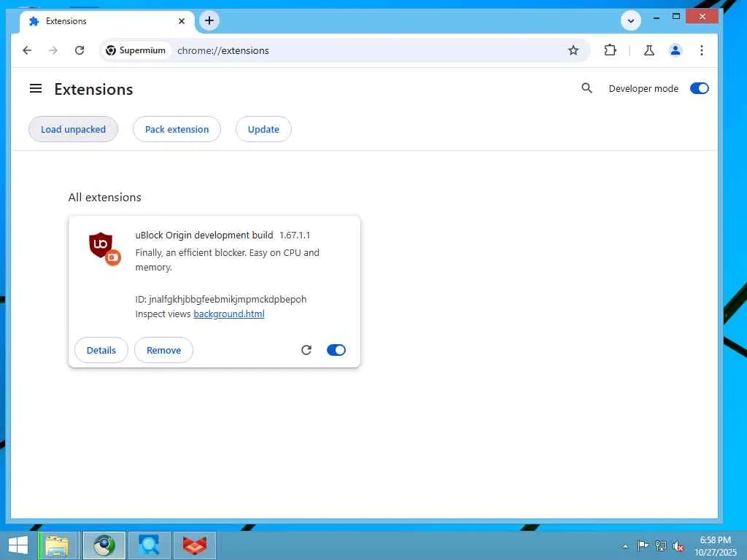This screenshot has width=747, height=560.
Task: Minimize the browser window
Action: point(656,17)
